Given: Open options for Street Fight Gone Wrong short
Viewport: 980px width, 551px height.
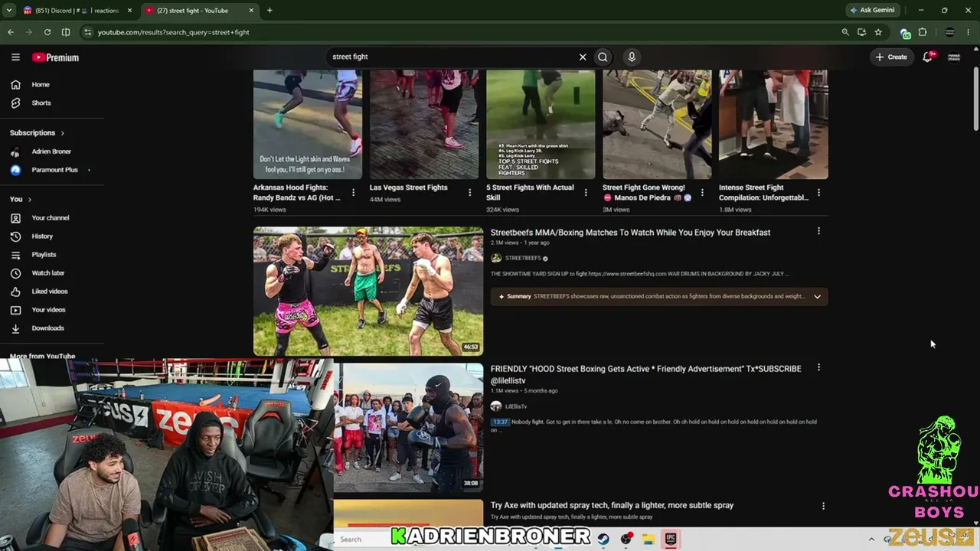Looking at the screenshot, I should point(702,193).
